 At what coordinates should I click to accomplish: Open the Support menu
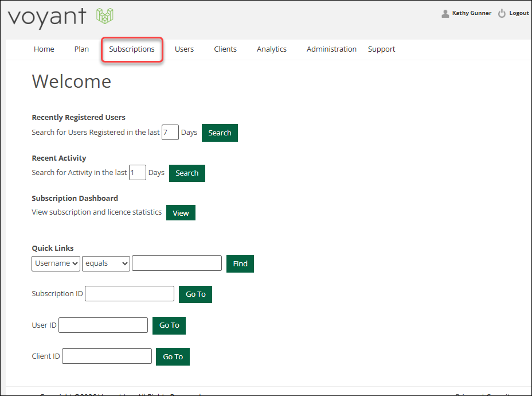tap(381, 49)
